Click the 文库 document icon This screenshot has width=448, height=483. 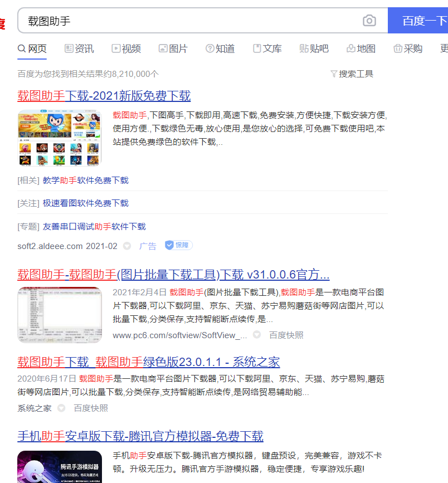pyautogui.click(x=257, y=48)
